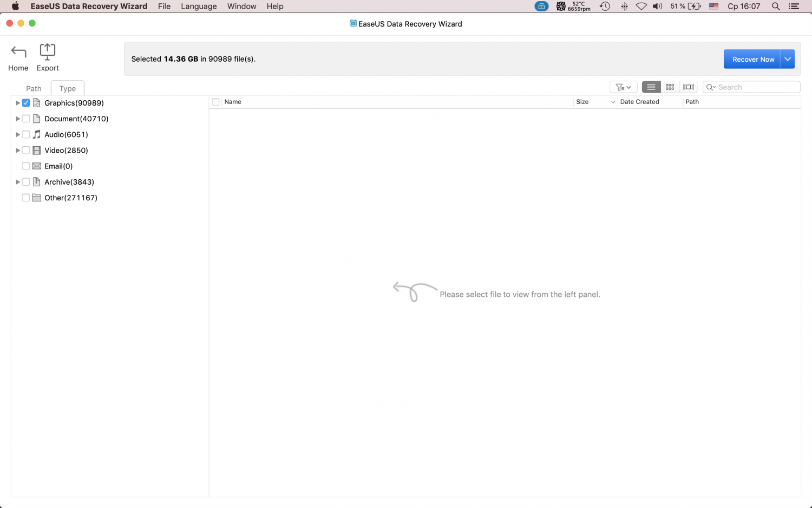Select the Document(40710) label
Image resolution: width=812 pixels, height=508 pixels.
[x=76, y=119]
